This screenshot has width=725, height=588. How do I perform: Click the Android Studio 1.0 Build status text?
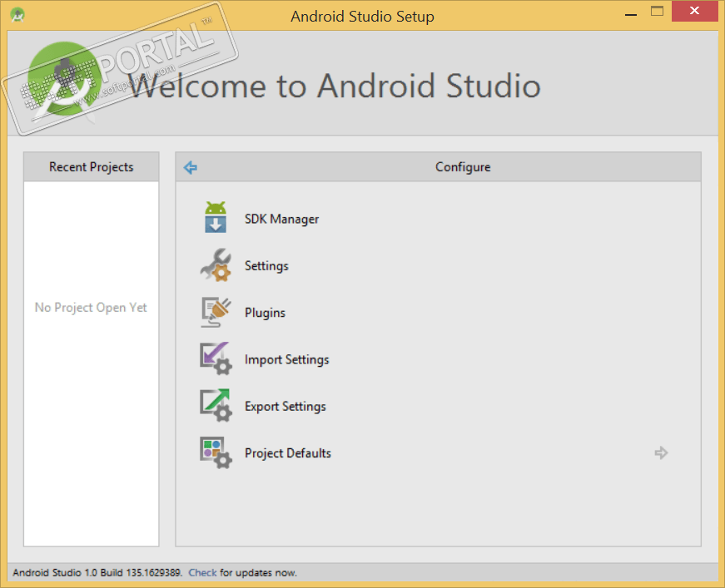97,573
